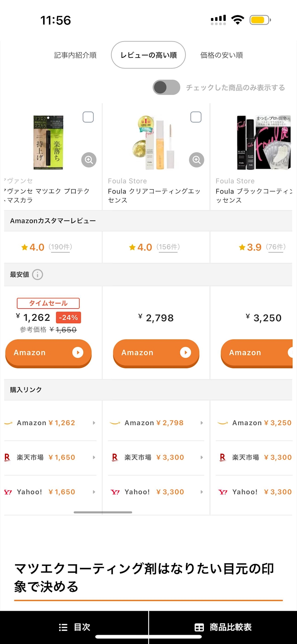Image resolution: width=297 pixels, height=644 pixels.
Task: Sort by 価格の安い順 tab
Action: click(x=222, y=55)
